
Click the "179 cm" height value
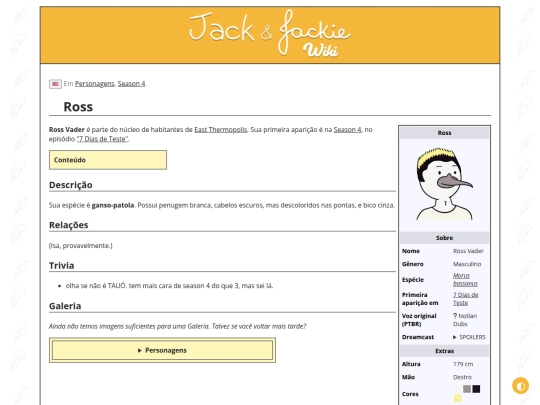tap(463, 364)
